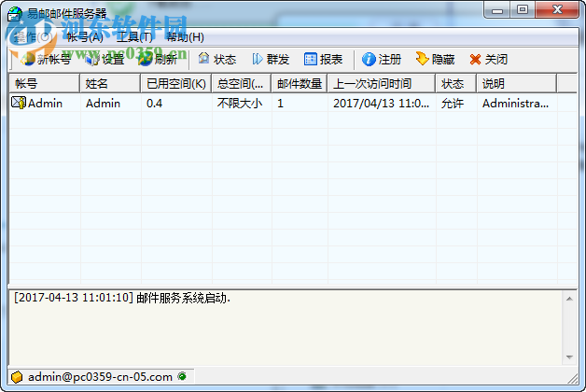This screenshot has width=586, height=392.
Task: Sort by the 状态 column header
Action: (x=456, y=83)
